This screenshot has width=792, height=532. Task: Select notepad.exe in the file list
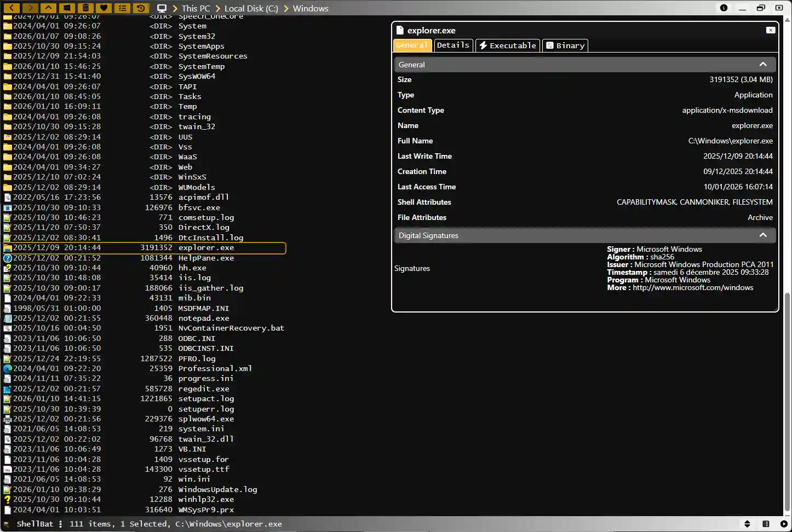tap(203, 318)
